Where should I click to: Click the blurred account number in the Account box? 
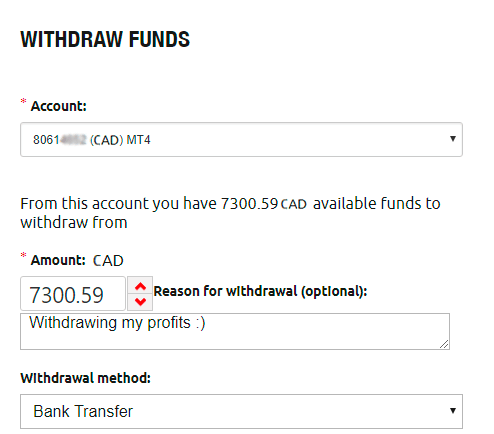[73, 140]
